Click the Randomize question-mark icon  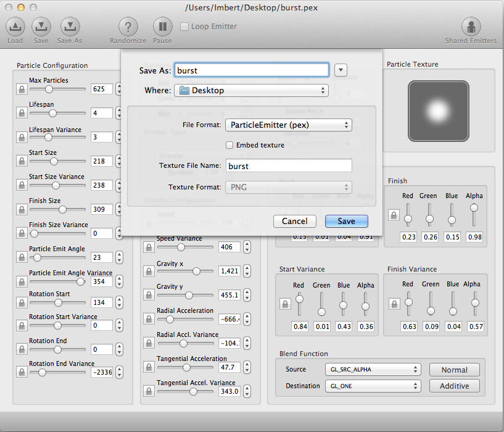pyautogui.click(x=128, y=27)
